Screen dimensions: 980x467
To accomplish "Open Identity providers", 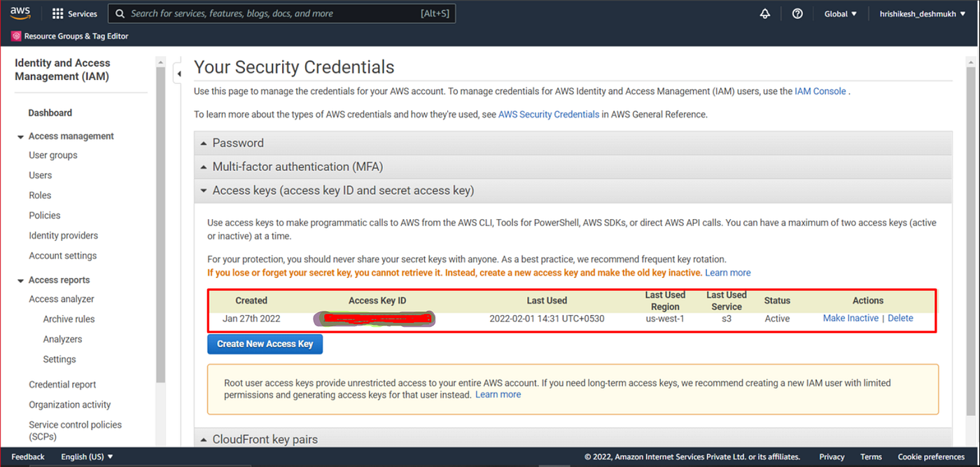I will [x=63, y=236].
